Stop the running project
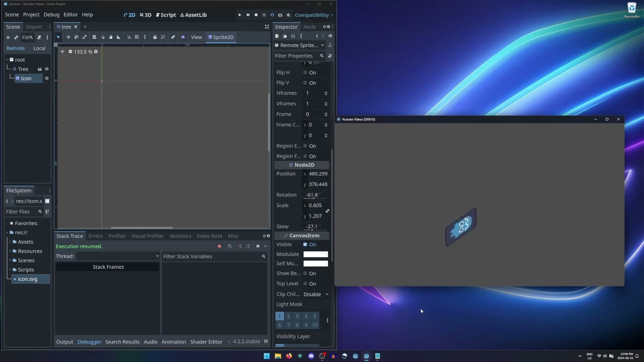This screenshot has width=644, height=362. 256,15
